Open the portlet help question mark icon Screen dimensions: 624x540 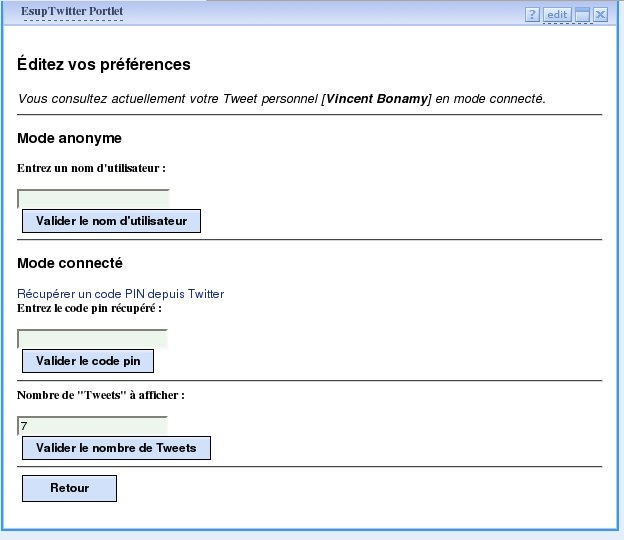[532, 14]
